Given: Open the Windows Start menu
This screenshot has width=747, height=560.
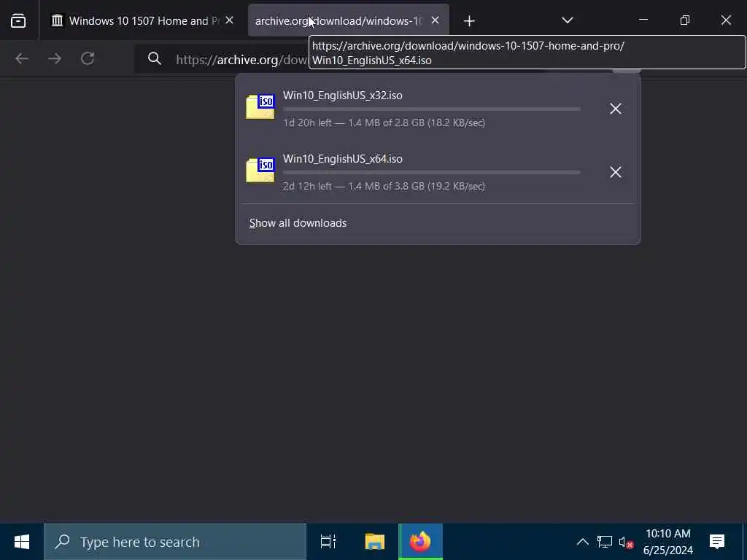Looking at the screenshot, I should pyautogui.click(x=22, y=542).
